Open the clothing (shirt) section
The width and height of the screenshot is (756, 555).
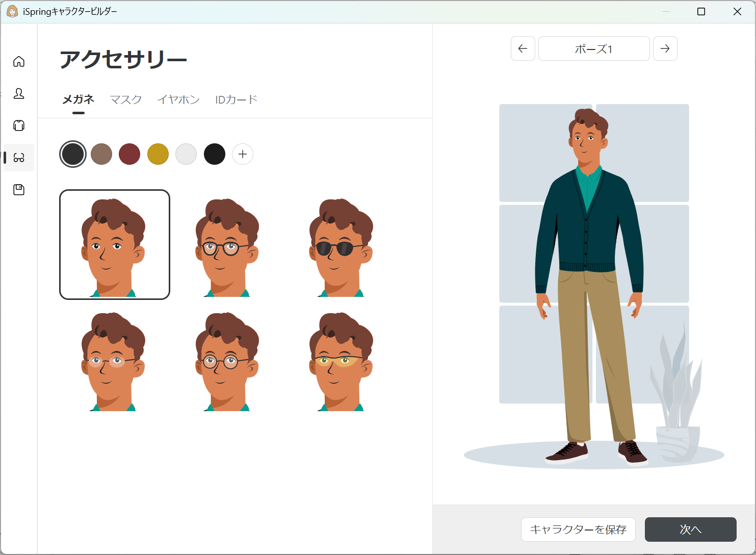pos(19,125)
